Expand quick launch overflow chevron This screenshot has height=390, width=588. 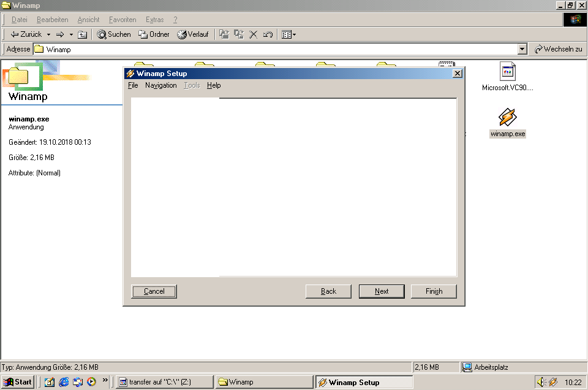(x=105, y=380)
